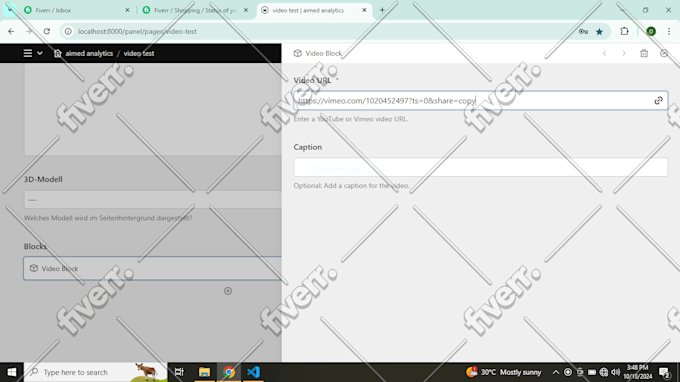
Task: Confirm the drawer with check icon
Action: (x=664, y=53)
